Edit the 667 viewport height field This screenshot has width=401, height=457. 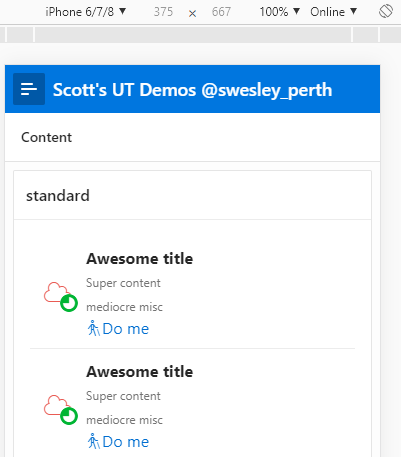pos(221,12)
